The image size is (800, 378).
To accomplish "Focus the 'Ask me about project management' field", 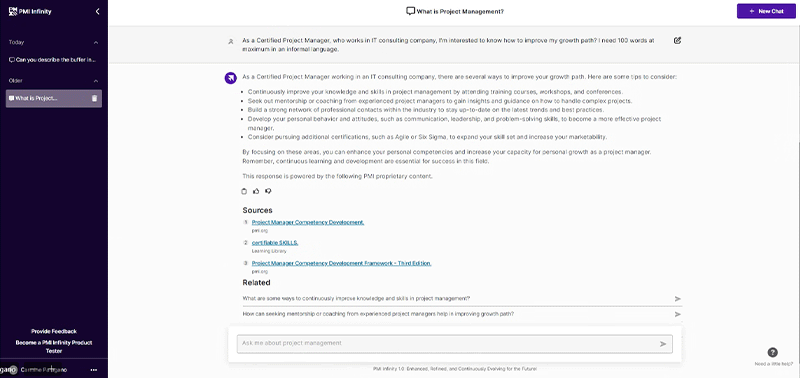I will click(455, 344).
